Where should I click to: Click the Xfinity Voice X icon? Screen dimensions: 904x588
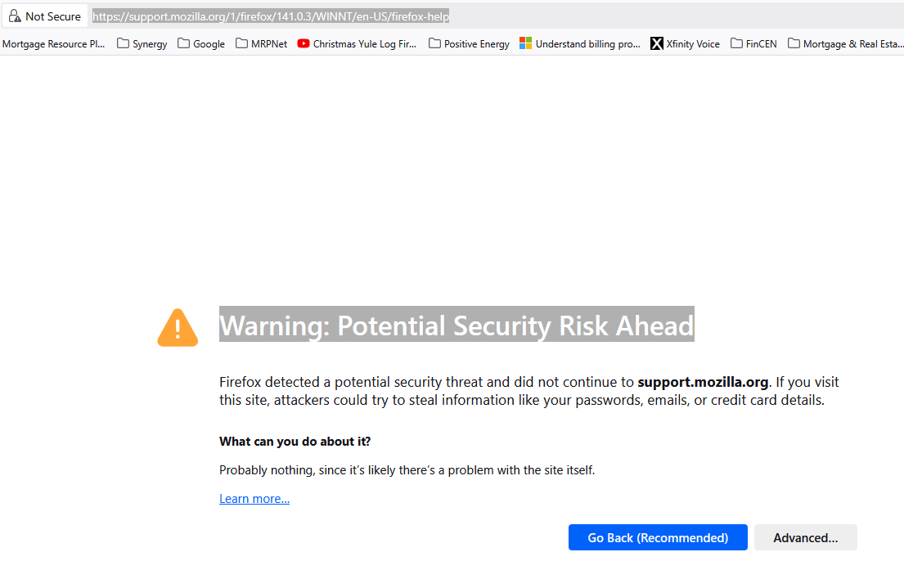pos(657,44)
